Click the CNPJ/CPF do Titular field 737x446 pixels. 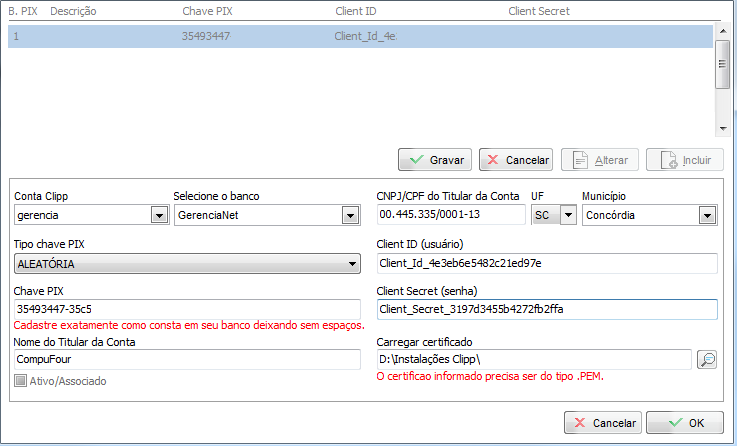click(450, 215)
